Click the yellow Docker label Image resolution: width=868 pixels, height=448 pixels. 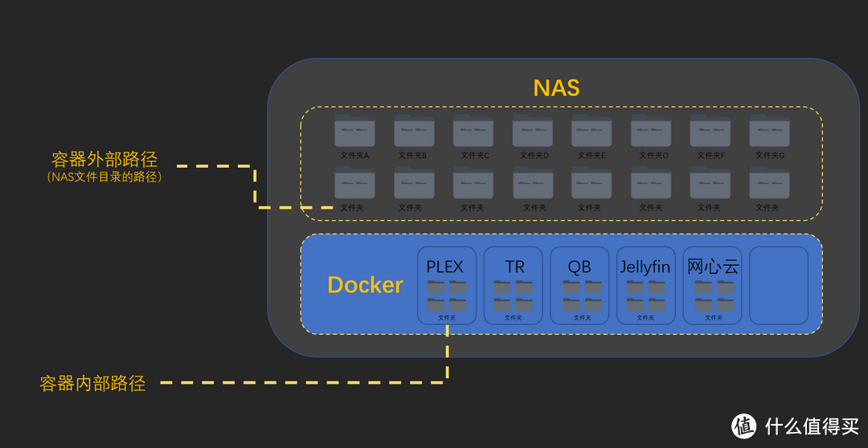point(366,285)
